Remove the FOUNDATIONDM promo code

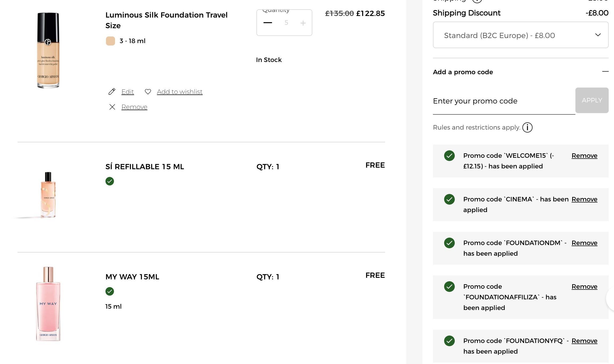coord(584,243)
